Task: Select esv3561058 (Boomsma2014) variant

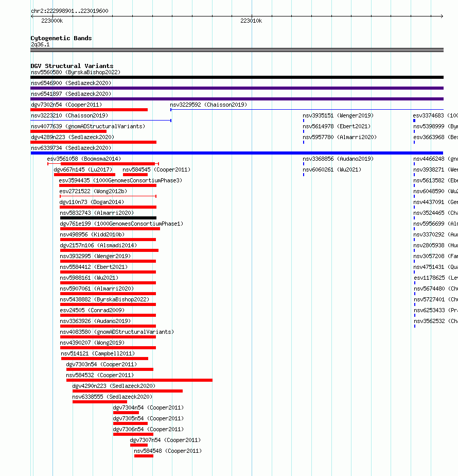Action: pyautogui.click(x=84, y=159)
